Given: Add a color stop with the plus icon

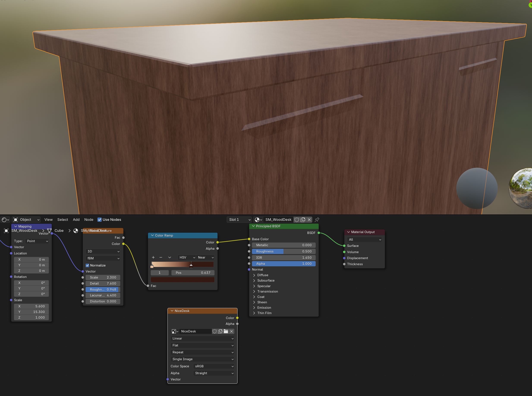Looking at the screenshot, I should pyautogui.click(x=153, y=257).
